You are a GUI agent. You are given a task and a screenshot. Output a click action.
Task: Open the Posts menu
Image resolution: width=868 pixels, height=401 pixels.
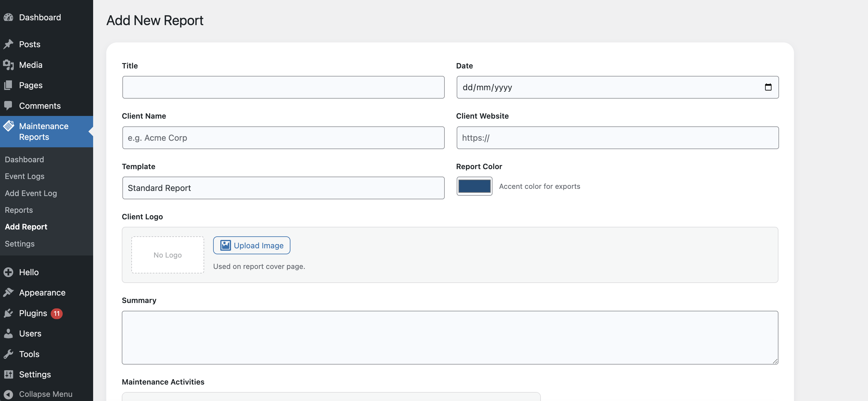click(47, 44)
